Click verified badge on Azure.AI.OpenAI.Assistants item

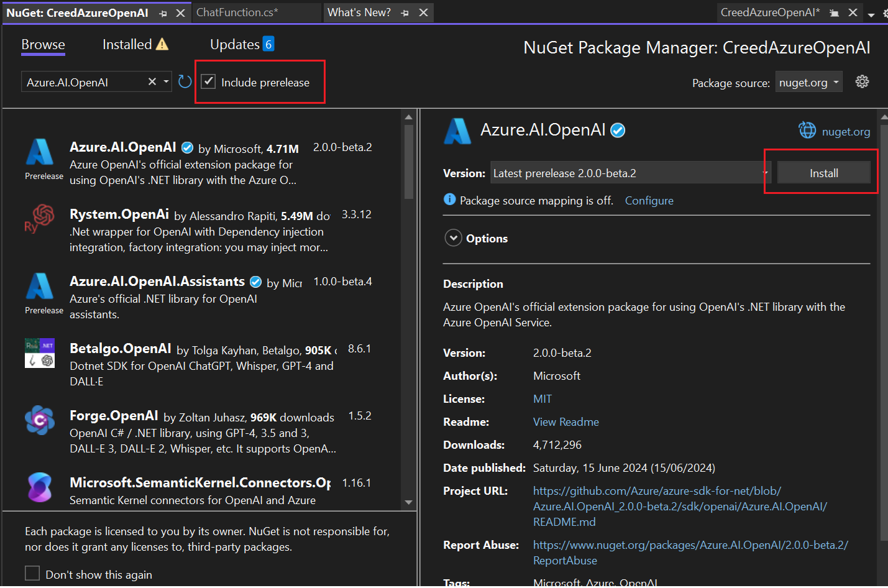255,282
